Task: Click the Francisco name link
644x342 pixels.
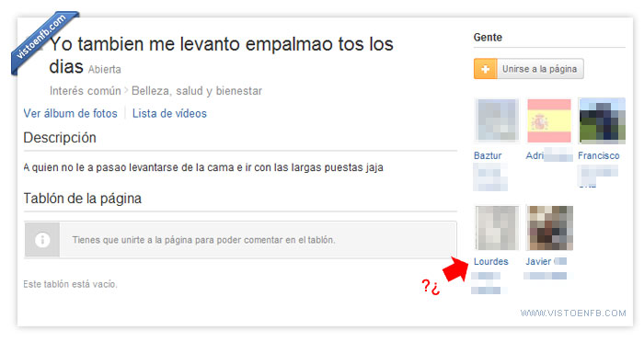Action: pos(598,155)
